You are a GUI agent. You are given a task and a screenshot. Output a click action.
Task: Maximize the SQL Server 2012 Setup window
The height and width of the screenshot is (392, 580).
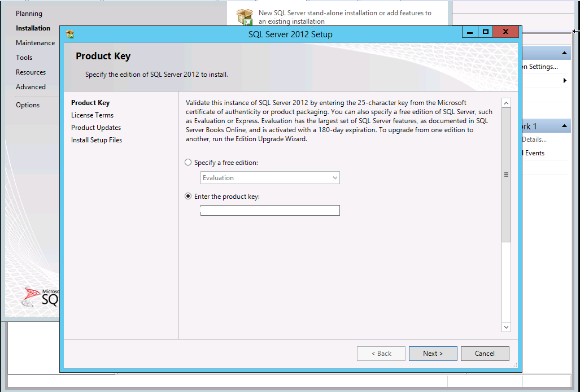485,32
